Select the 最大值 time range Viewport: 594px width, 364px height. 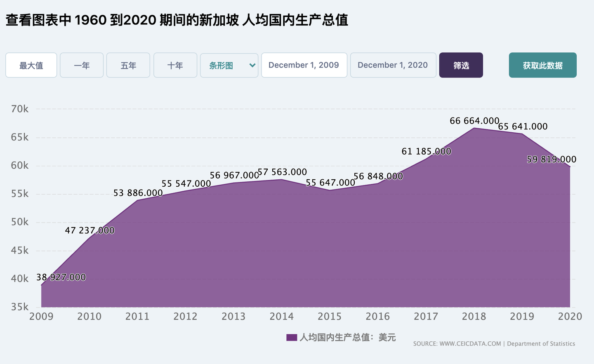click(31, 65)
